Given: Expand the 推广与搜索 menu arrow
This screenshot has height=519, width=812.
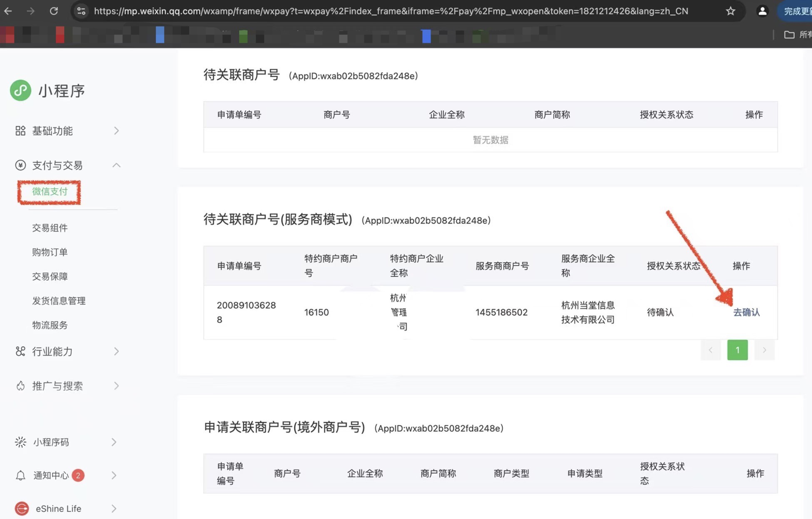Looking at the screenshot, I should click(x=116, y=386).
